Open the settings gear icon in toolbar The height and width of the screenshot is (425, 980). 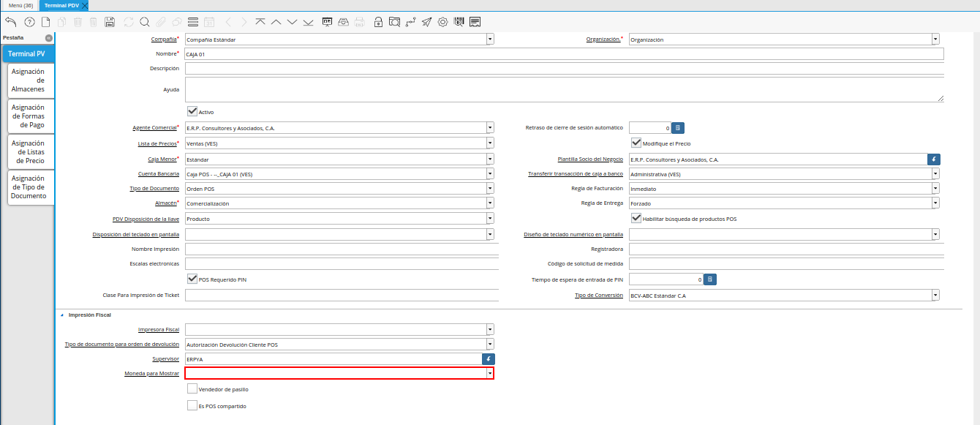[442, 22]
